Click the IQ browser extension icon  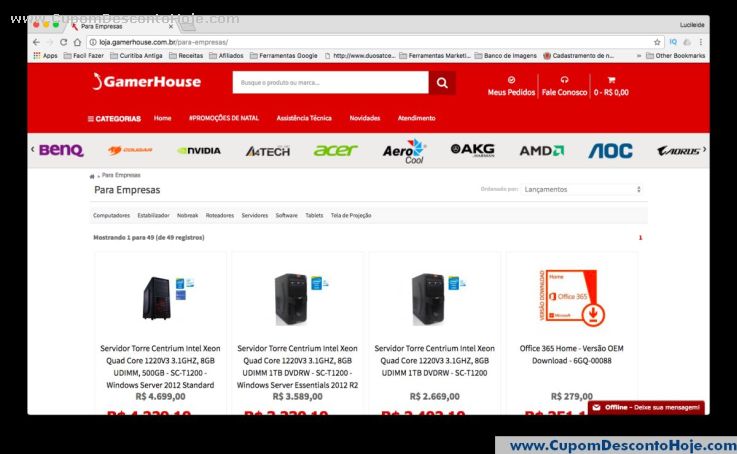click(x=673, y=42)
